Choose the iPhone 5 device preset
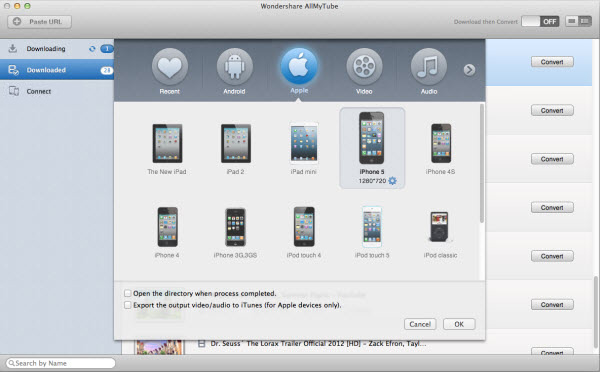600x372 pixels. click(x=372, y=148)
